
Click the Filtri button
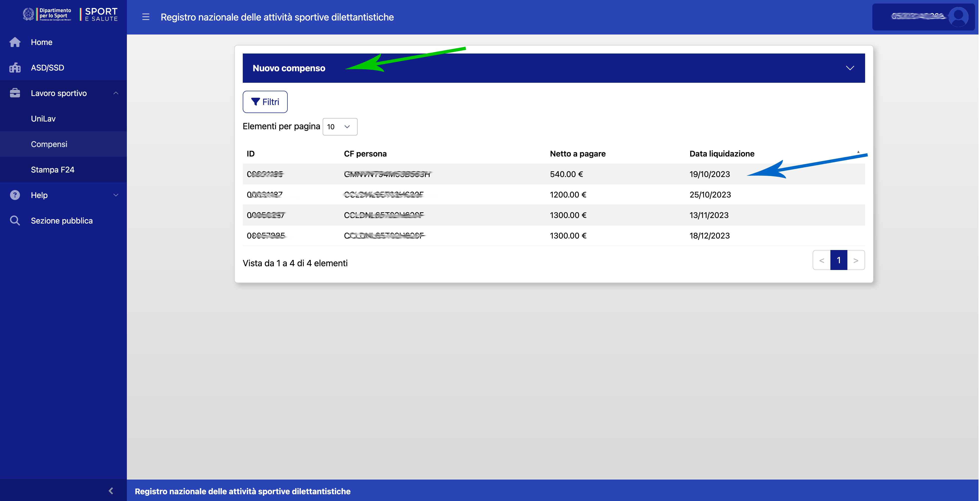pyautogui.click(x=265, y=102)
